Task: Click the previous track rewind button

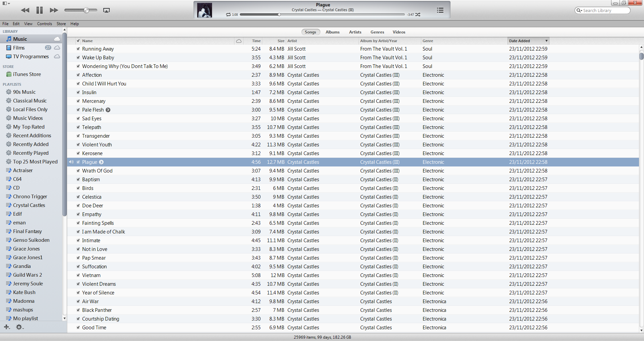Action: [x=25, y=10]
